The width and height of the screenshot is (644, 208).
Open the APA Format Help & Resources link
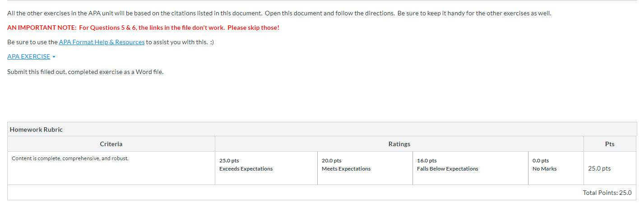[x=102, y=42]
